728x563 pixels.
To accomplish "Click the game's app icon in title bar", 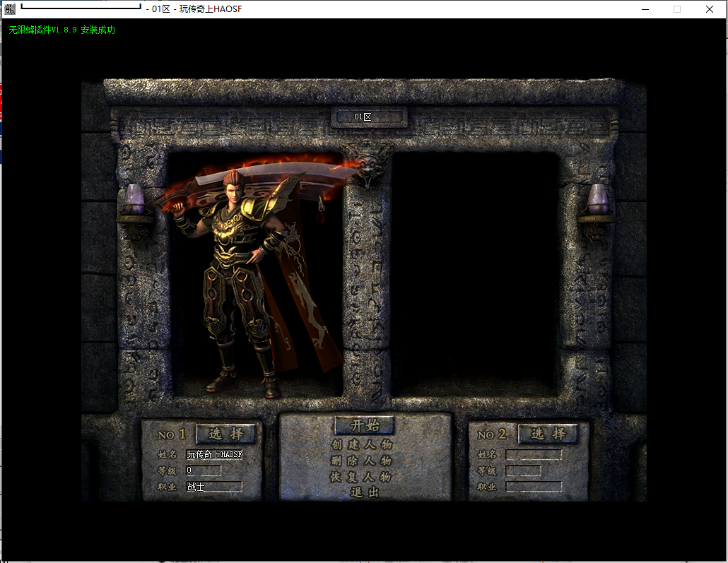I will [x=10, y=9].
